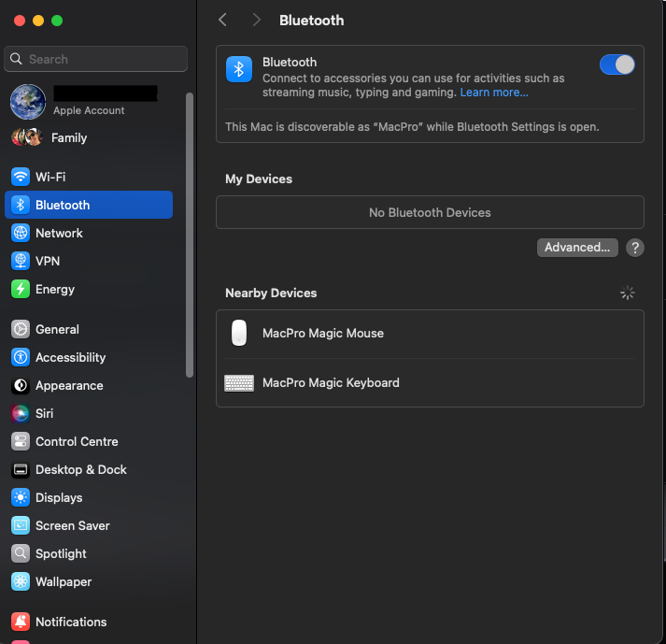The width and height of the screenshot is (666, 644).
Task: Connect to MacPro Magic Mouse
Action: pyautogui.click(x=430, y=334)
